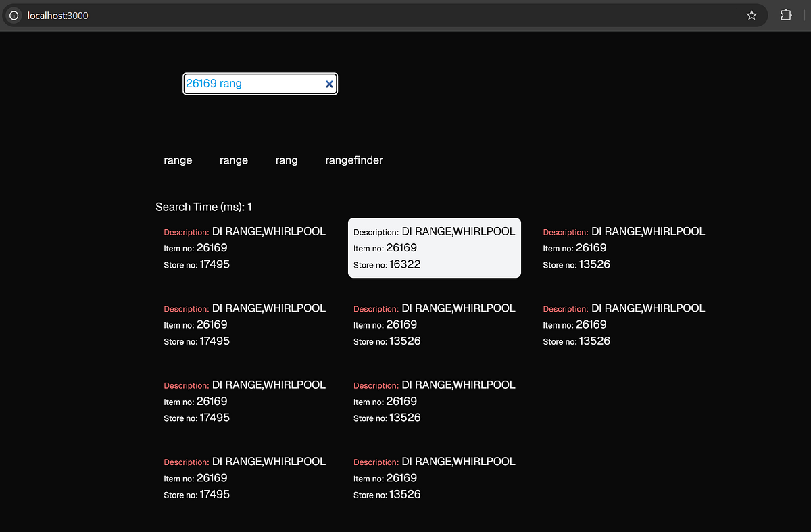Image resolution: width=811 pixels, height=532 pixels.
Task: Click the top-right card with Store no 13526
Action: 622,247
